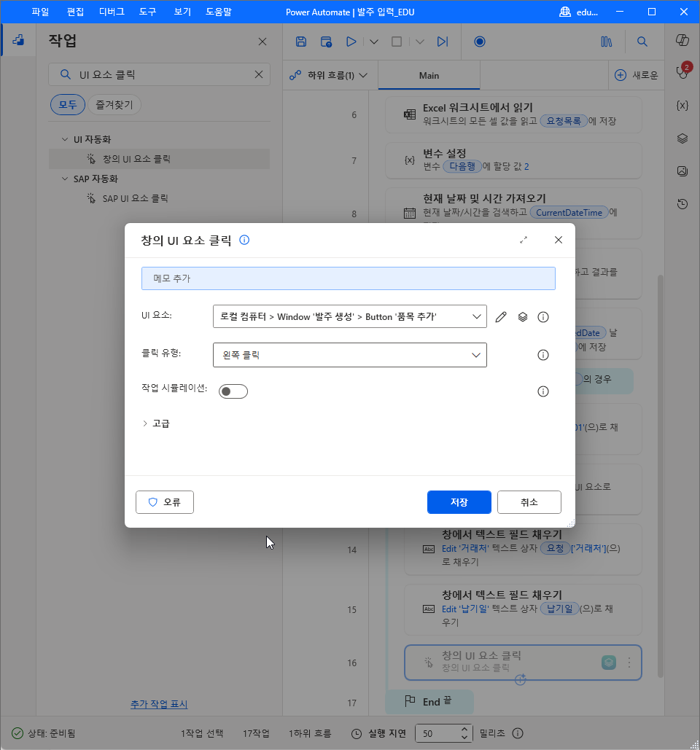Click info icon next to 밀리초
The height and width of the screenshot is (750, 700).
(518, 733)
